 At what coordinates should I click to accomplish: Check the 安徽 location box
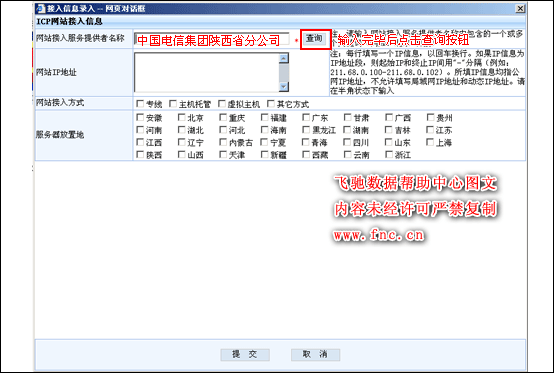click(140, 117)
